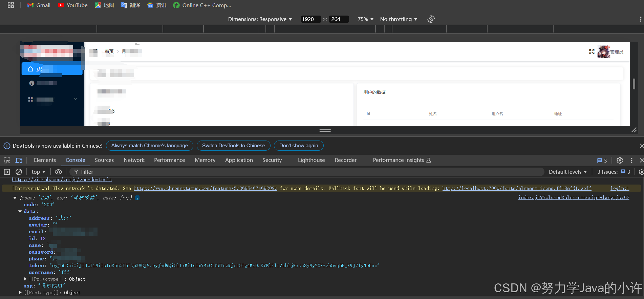Screen dimensions: 644x299
Task: Click the viewport right resize handle
Action: [x=634, y=84]
